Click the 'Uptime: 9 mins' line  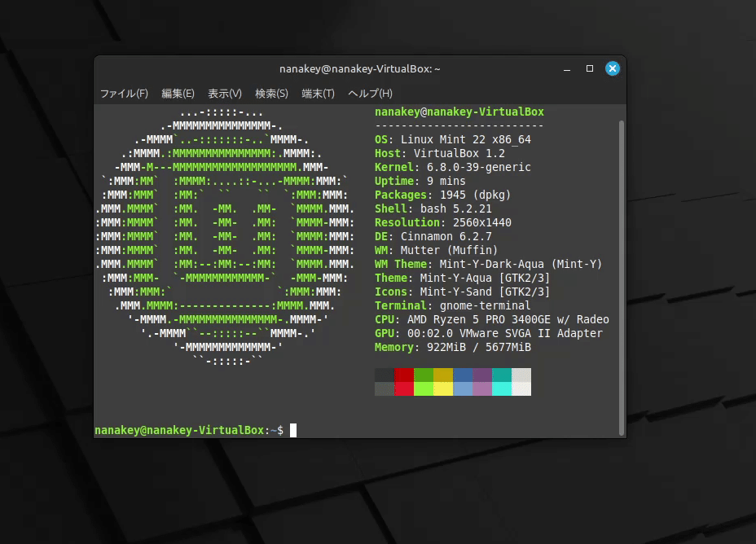click(420, 181)
